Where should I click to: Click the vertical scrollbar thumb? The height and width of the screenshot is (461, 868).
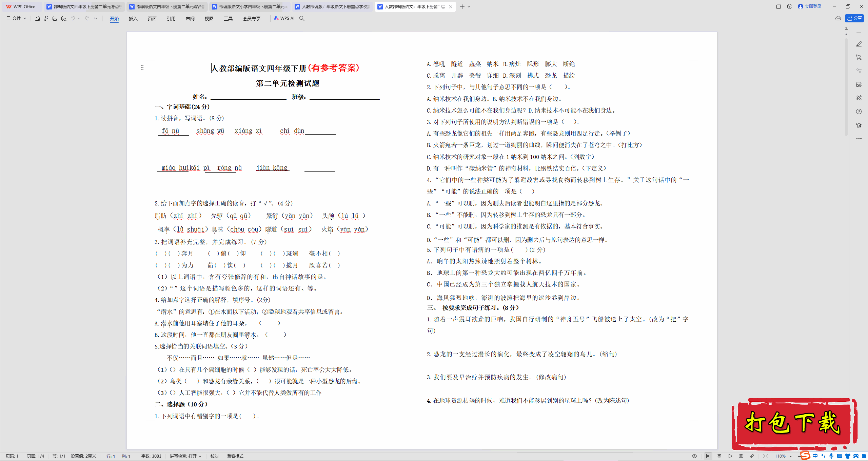[846, 87]
